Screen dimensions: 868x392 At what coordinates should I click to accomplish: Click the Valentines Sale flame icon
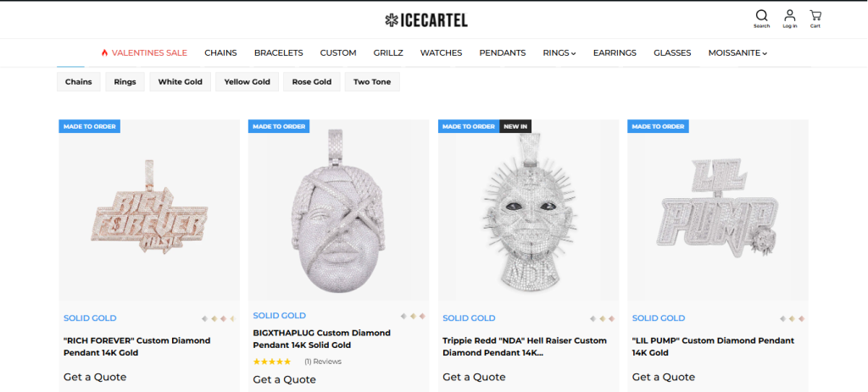click(104, 52)
